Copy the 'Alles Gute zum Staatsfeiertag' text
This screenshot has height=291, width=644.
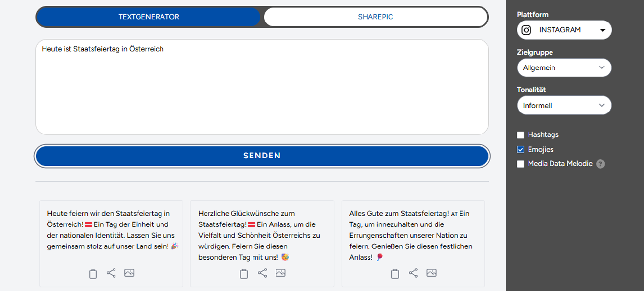(x=395, y=274)
